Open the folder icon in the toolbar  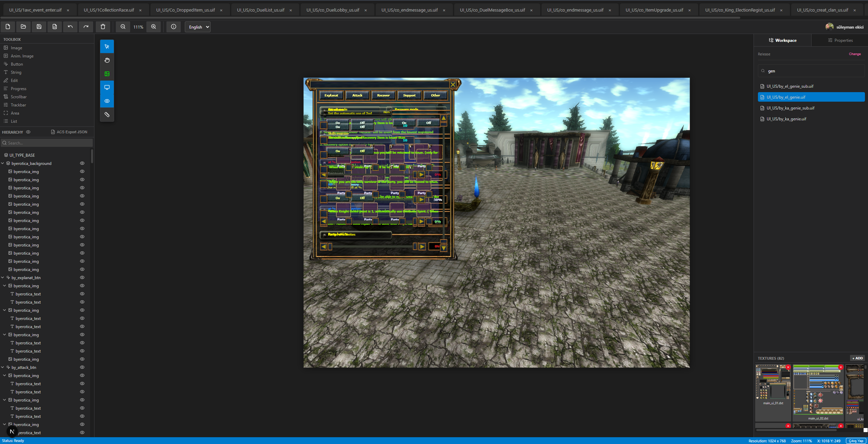(23, 27)
